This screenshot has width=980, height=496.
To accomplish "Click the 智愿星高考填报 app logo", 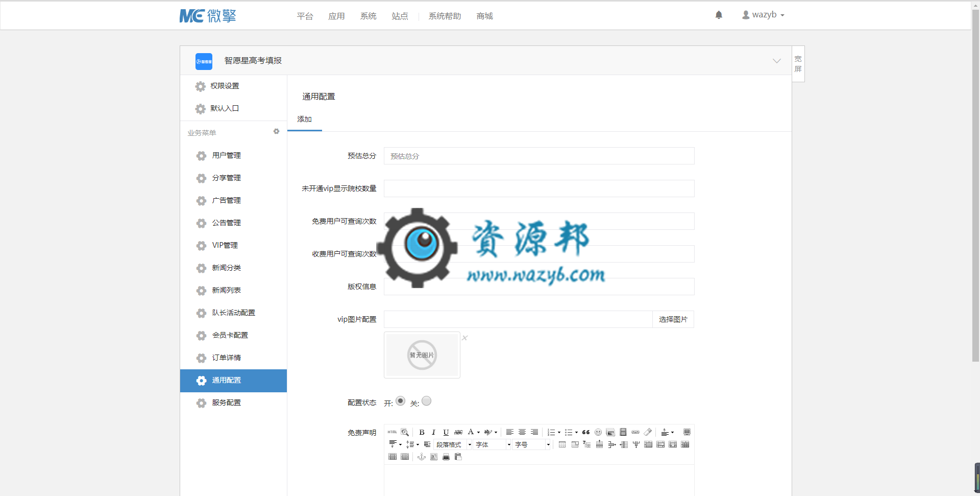I will 204,61.
